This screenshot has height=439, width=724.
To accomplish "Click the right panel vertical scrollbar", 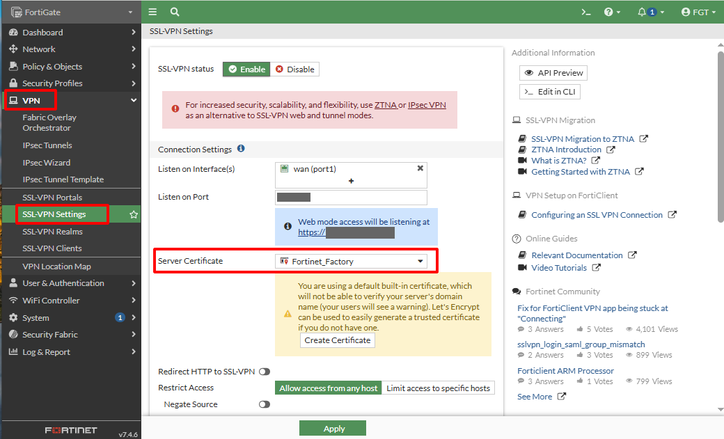I will click(720, 136).
